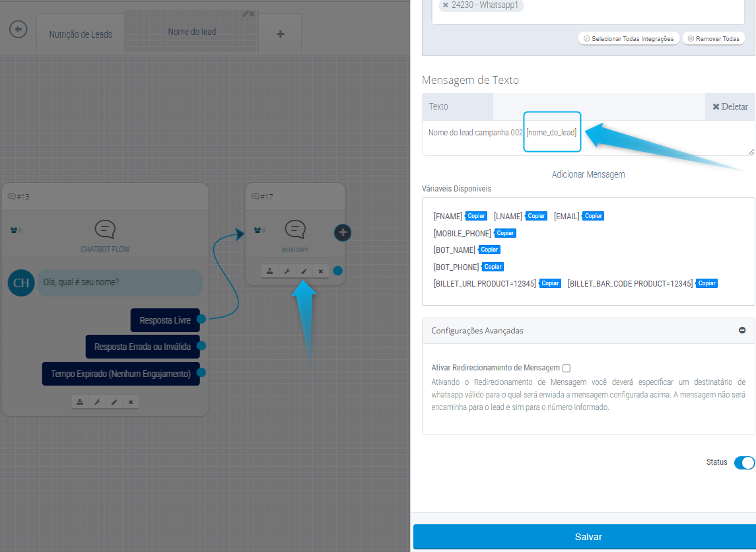Screen dimensions: 756x552
Task: Add a new tab with the plus tab
Action: 280,34
